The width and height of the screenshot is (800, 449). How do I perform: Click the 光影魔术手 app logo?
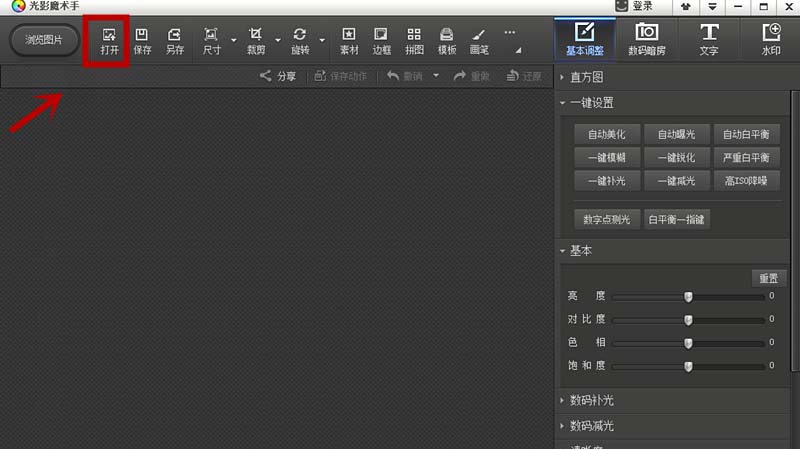pyautogui.click(x=18, y=6)
